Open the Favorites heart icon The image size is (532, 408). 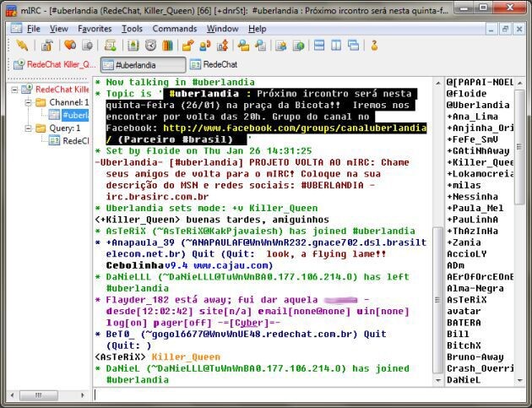(68, 45)
